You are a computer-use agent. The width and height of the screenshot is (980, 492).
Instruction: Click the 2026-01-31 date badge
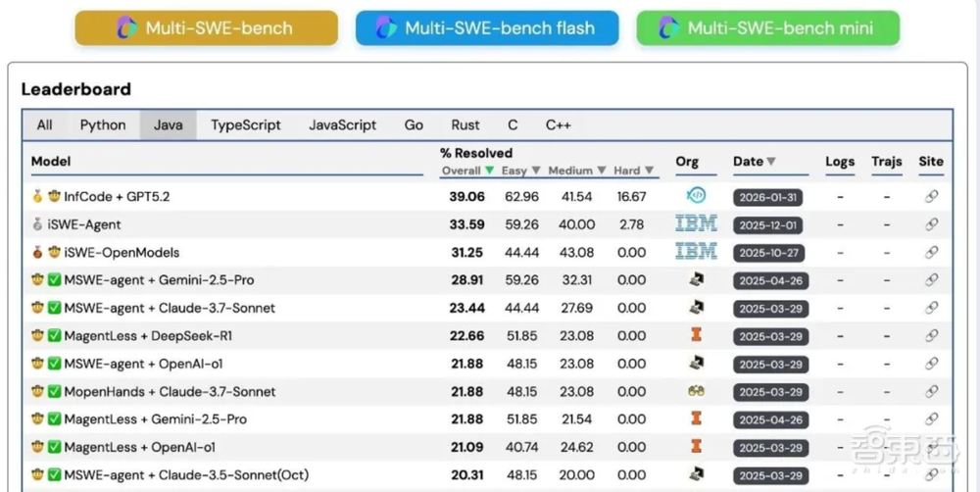768,198
